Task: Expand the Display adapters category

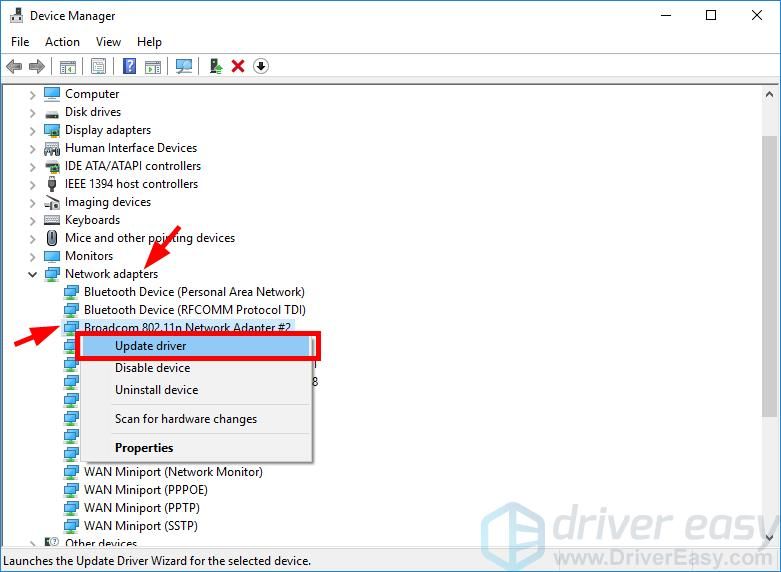Action: click(x=33, y=130)
